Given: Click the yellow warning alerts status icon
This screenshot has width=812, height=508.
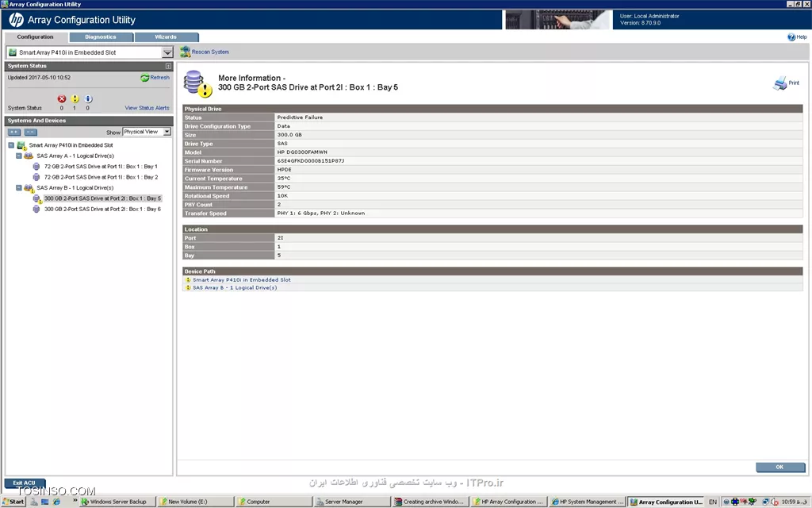Looking at the screenshot, I should 75,99.
